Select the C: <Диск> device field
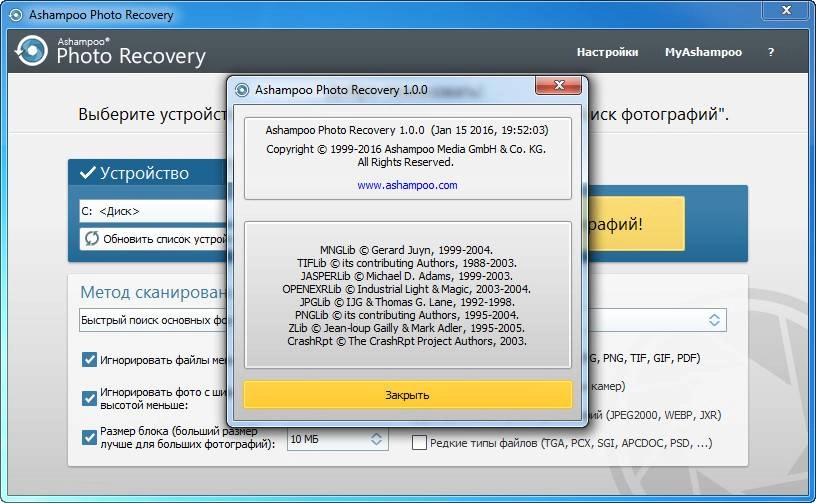 tap(154, 211)
